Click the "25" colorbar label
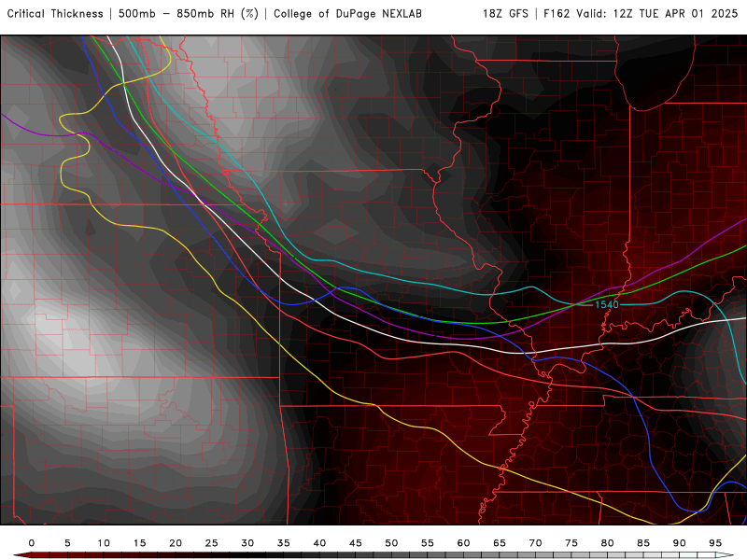 [212, 543]
